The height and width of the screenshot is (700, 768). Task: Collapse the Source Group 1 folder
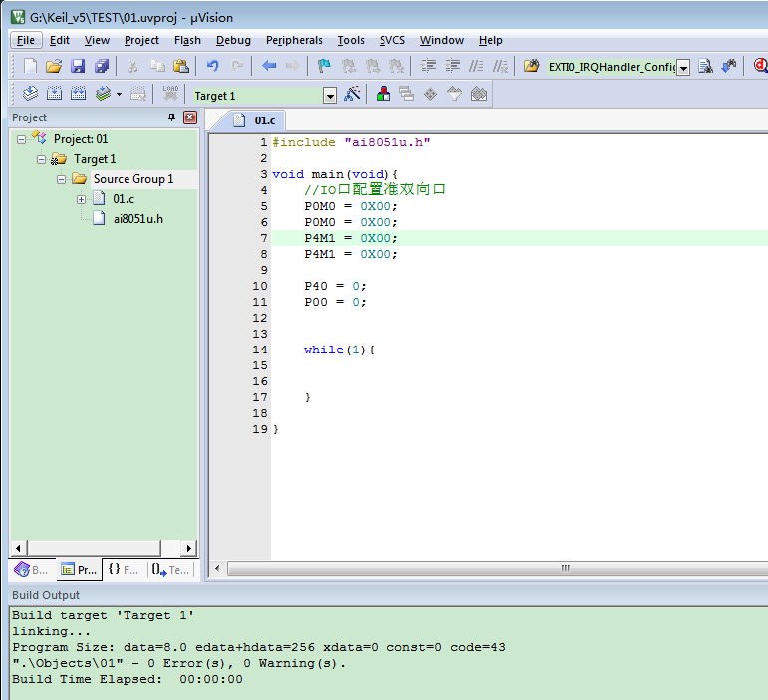[x=61, y=179]
